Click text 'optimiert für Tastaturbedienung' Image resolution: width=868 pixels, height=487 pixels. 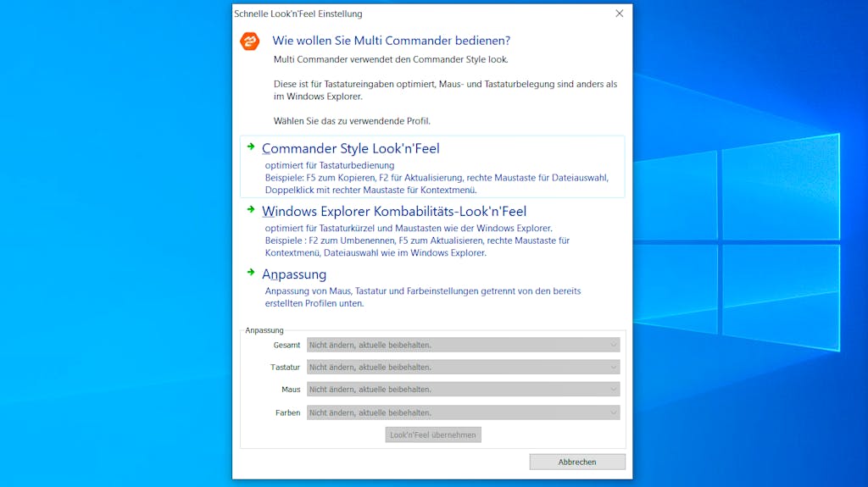[330, 165]
